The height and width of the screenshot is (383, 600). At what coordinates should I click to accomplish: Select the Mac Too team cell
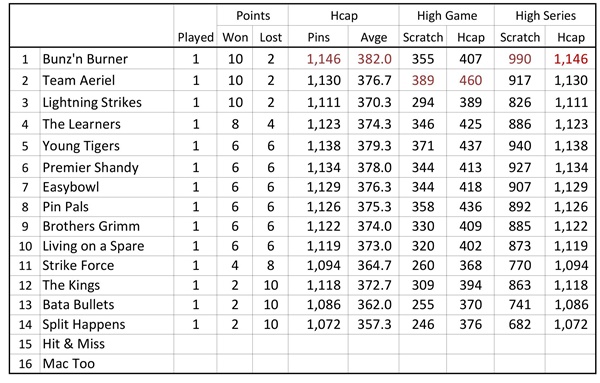coord(106,363)
